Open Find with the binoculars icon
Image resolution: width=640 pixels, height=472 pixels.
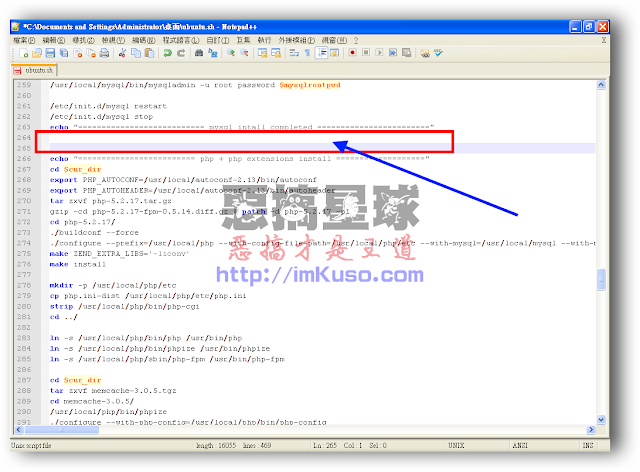[x=199, y=53]
